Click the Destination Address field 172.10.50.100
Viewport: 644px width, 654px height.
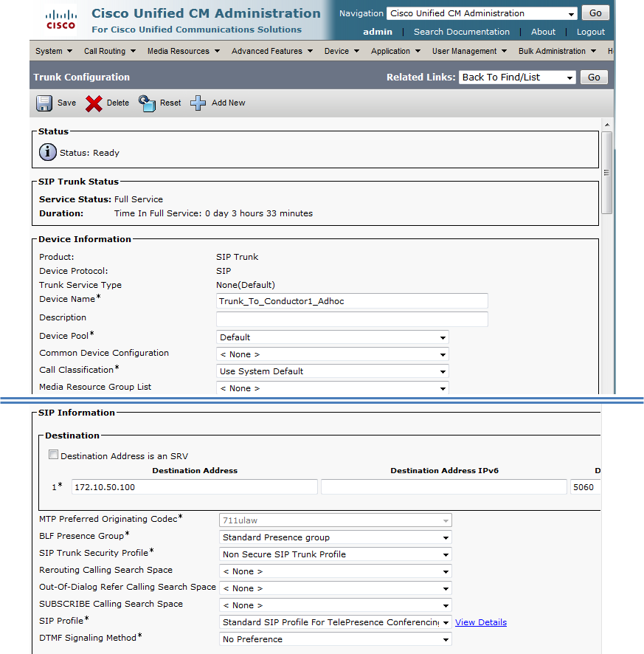[195, 487]
